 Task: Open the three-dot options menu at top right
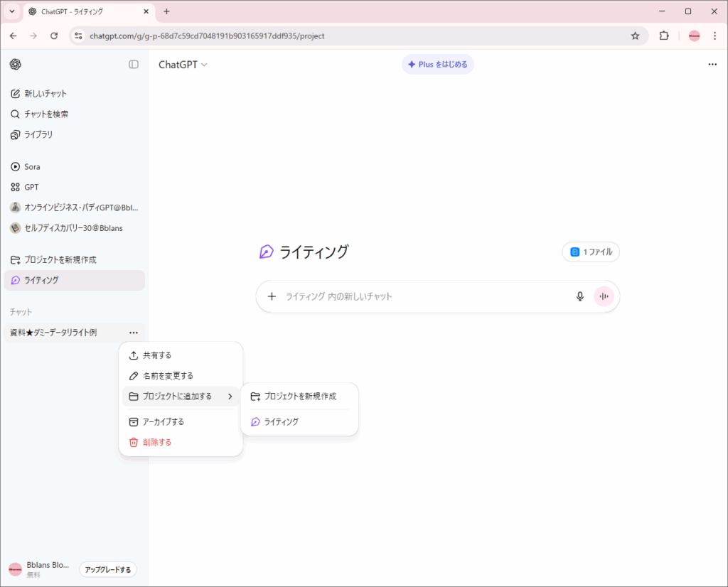coord(712,65)
